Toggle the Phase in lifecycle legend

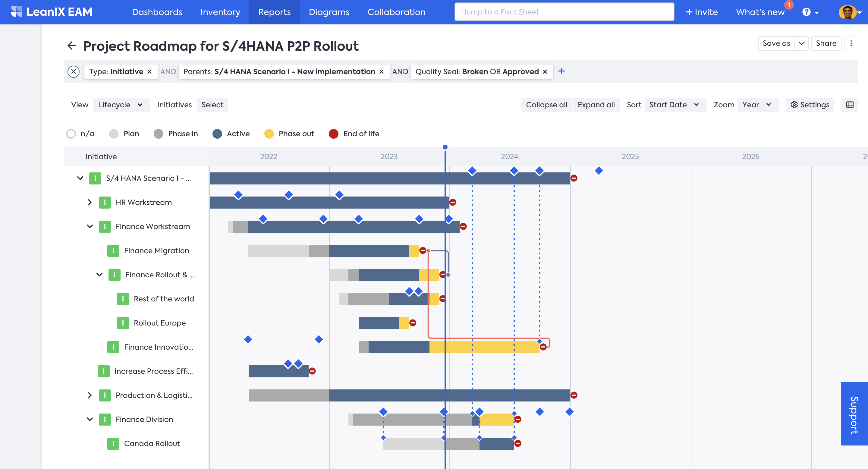pos(175,134)
